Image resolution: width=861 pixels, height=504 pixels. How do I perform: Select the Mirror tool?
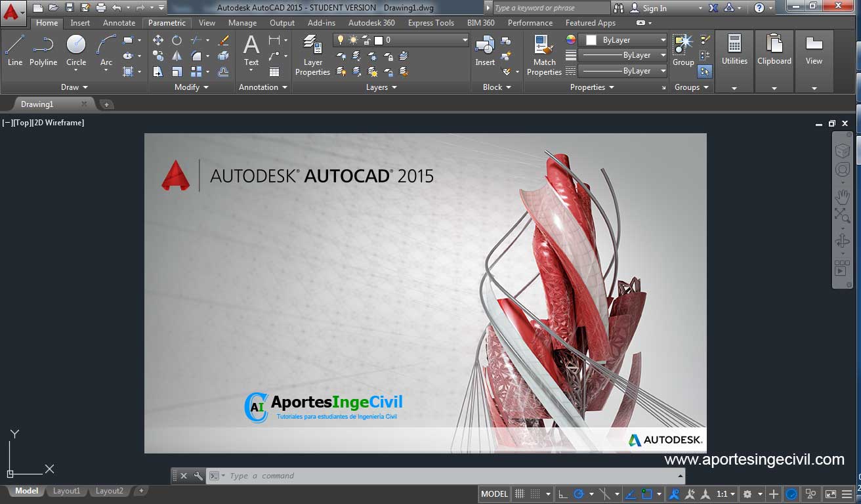(x=177, y=56)
